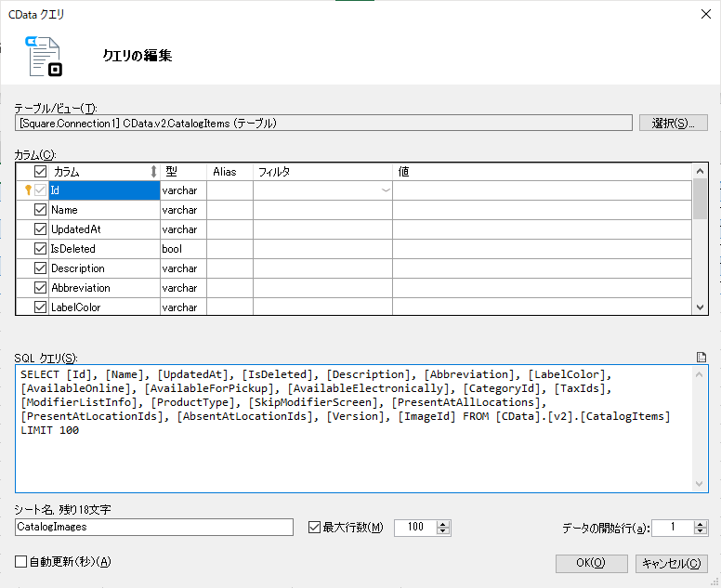Open the フィルタ dropdown for Id row

[x=386, y=190]
